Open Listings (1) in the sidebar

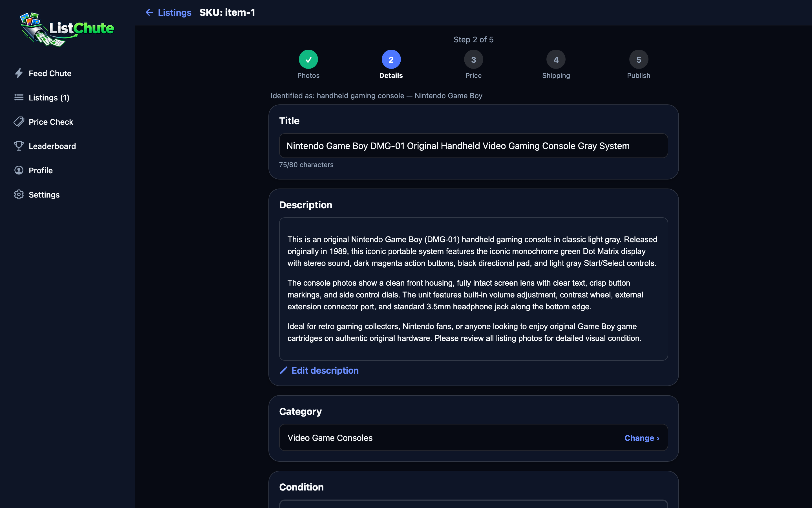(x=49, y=97)
